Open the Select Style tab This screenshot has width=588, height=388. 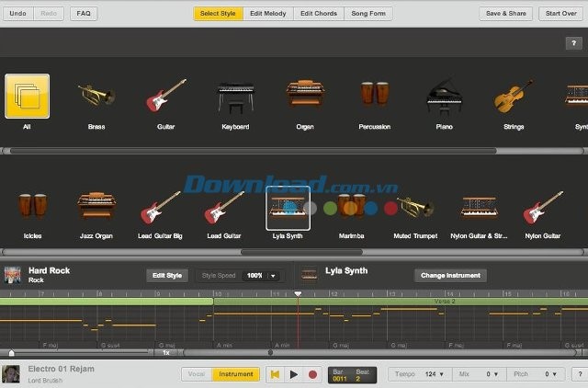click(x=218, y=14)
